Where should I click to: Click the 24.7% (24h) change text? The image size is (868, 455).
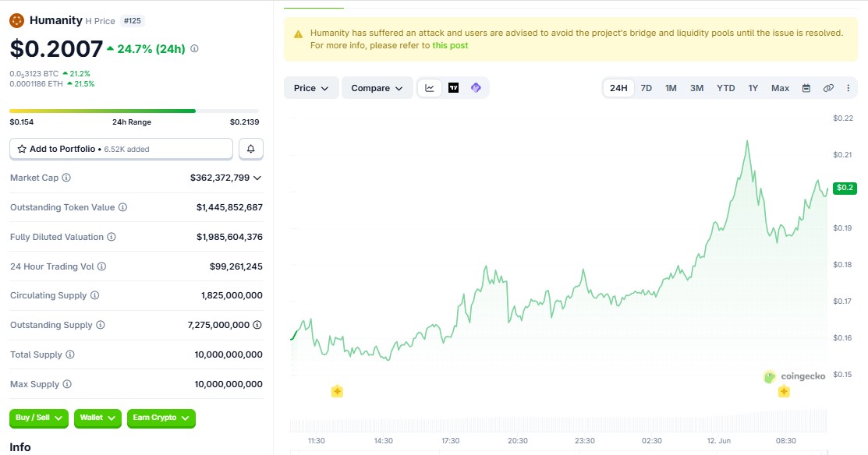151,48
